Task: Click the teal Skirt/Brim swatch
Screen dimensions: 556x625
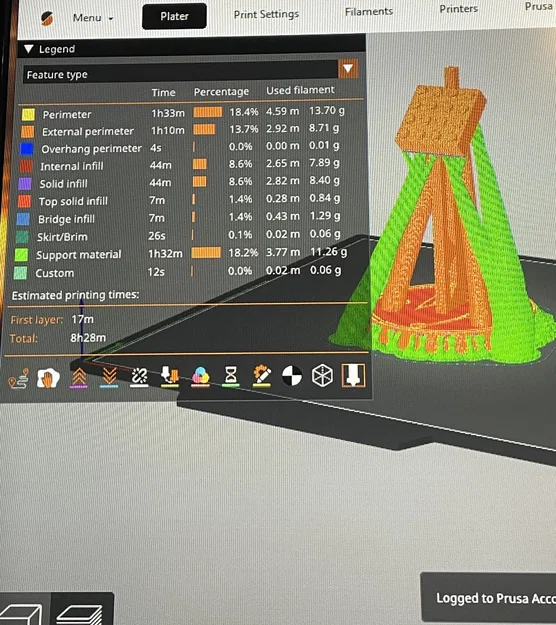Action: click(22, 237)
